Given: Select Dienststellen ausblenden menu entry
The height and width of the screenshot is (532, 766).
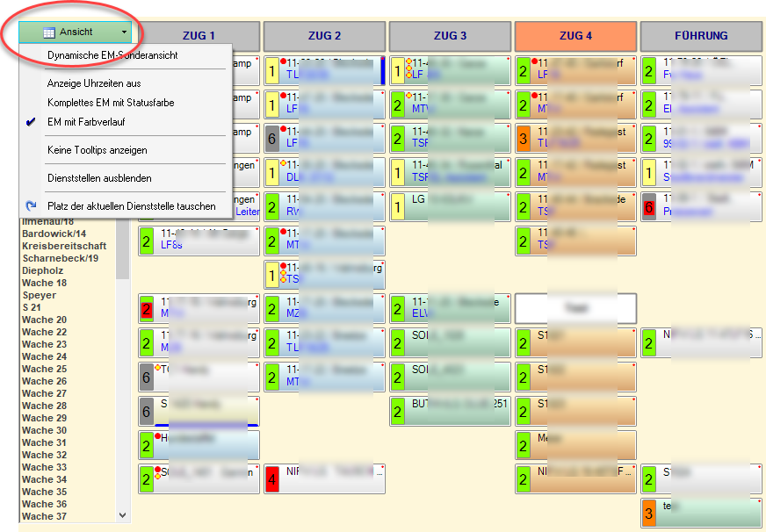Looking at the screenshot, I should (99, 178).
